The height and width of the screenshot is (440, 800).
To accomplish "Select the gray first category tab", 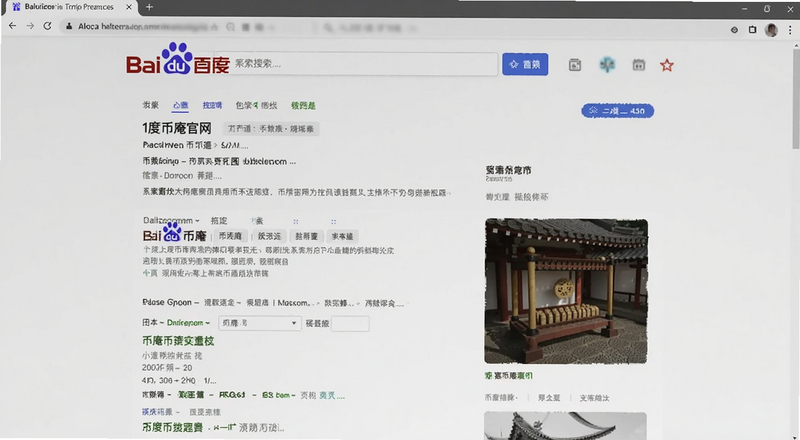I will tap(151, 105).
